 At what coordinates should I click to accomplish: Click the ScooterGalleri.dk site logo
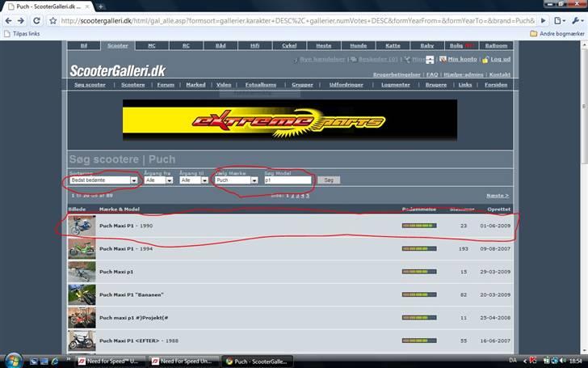117,70
